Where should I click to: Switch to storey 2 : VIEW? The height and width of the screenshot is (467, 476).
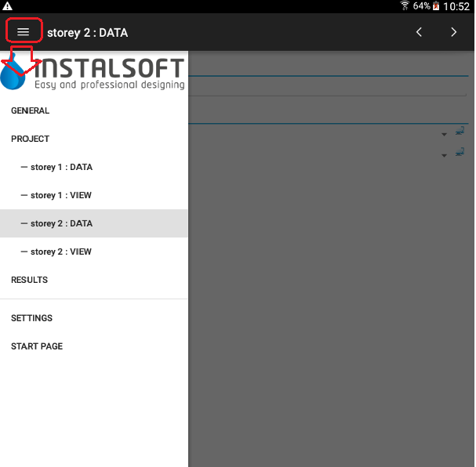coord(61,252)
